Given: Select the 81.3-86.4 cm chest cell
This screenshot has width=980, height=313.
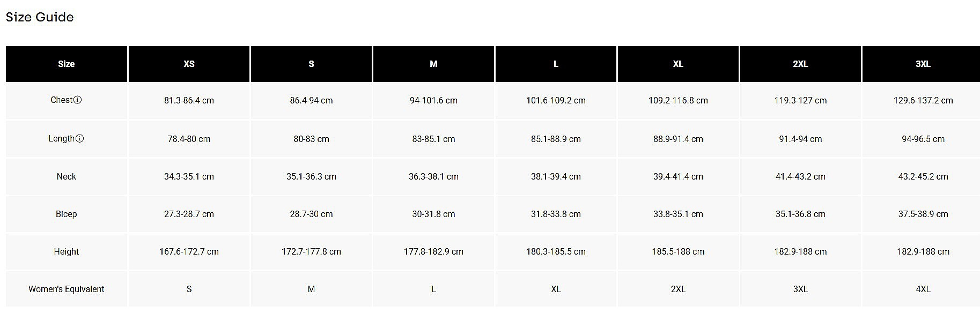Looking at the screenshot, I should click(189, 101).
